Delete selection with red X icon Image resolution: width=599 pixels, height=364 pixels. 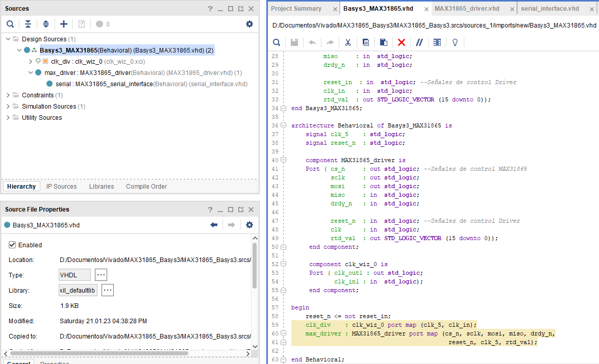point(401,42)
